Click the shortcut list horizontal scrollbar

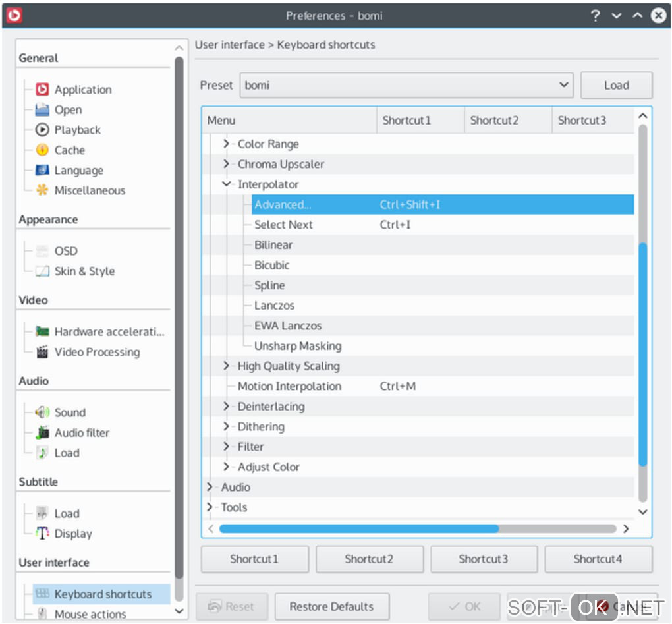(359, 528)
